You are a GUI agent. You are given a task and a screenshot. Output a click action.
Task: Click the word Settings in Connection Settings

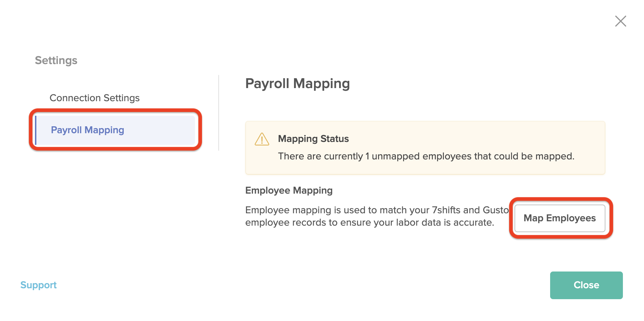click(122, 98)
